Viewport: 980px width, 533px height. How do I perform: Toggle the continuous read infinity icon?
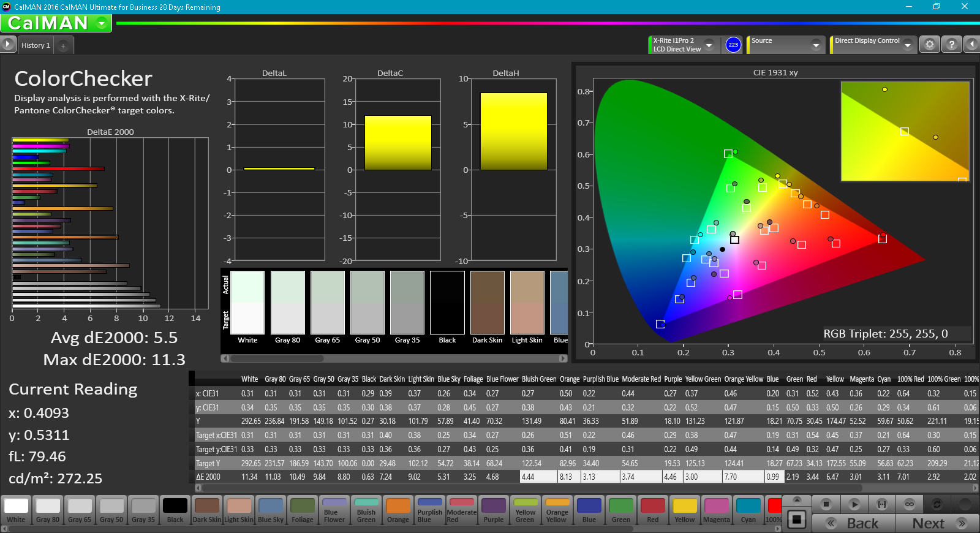pyautogui.click(x=910, y=504)
